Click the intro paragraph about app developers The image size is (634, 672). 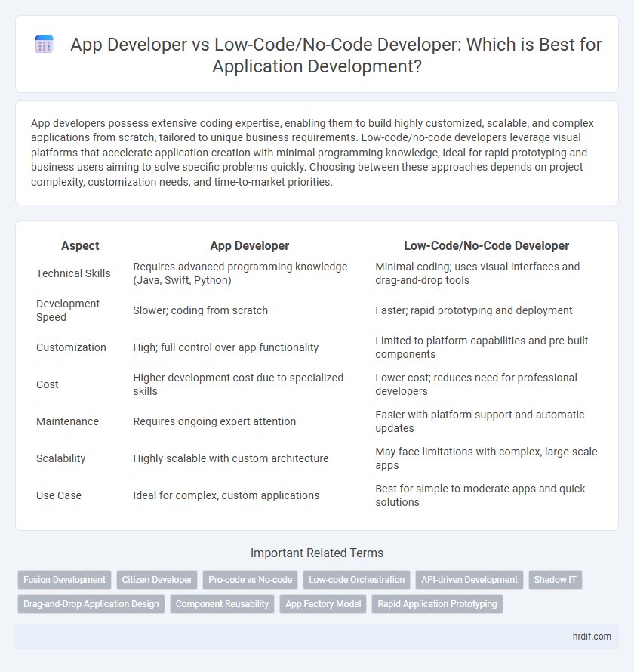point(312,153)
